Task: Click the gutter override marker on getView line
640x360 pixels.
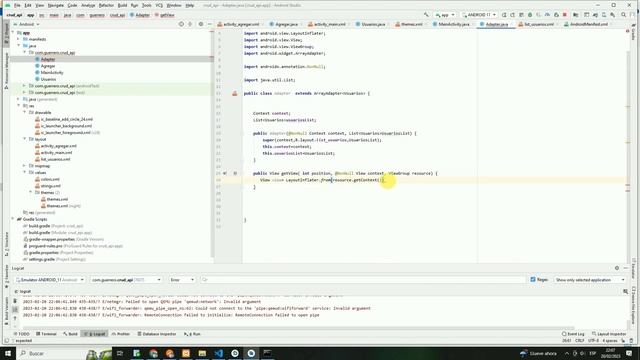Action: point(225,173)
